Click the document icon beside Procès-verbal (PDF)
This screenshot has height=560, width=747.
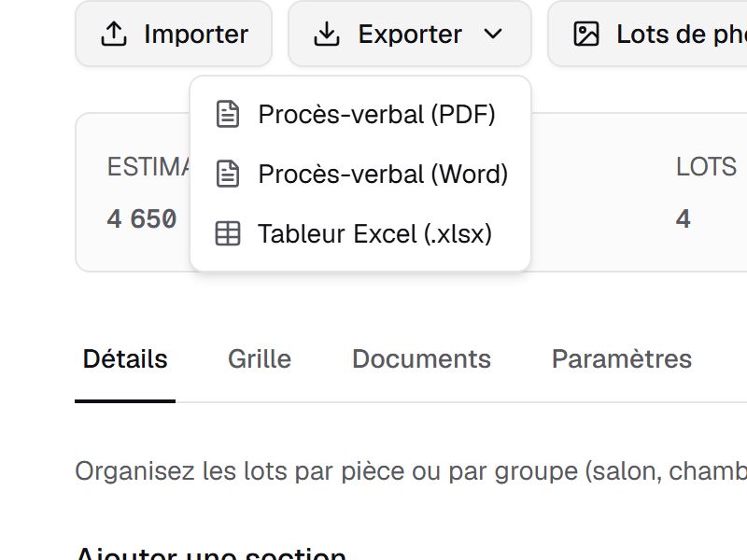228,114
